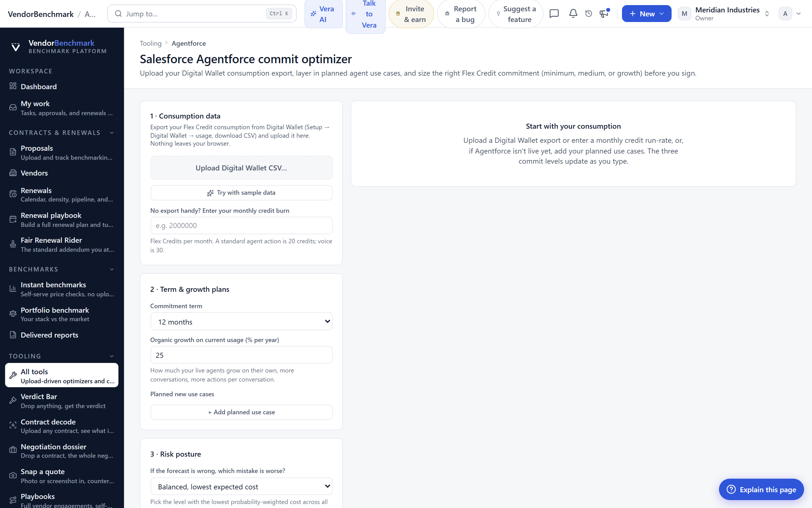Open Portfolio benchmark in the sidebar
The height and width of the screenshot is (508, 812).
click(62, 314)
